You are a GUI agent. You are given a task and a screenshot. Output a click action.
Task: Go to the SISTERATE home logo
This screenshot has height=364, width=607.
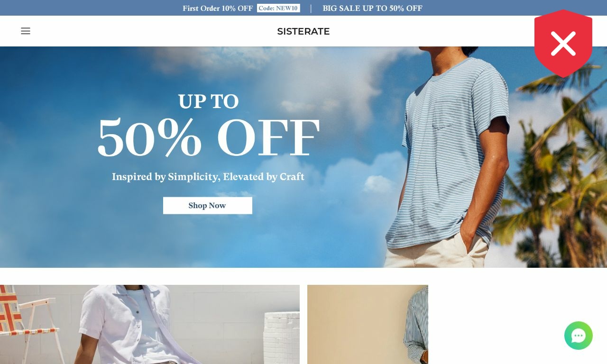tap(303, 31)
